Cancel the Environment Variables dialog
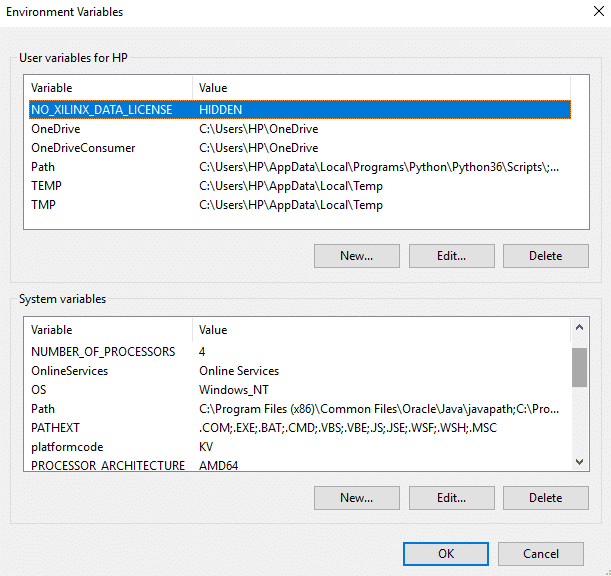Image resolution: width=611 pixels, height=576 pixels. coord(541,553)
